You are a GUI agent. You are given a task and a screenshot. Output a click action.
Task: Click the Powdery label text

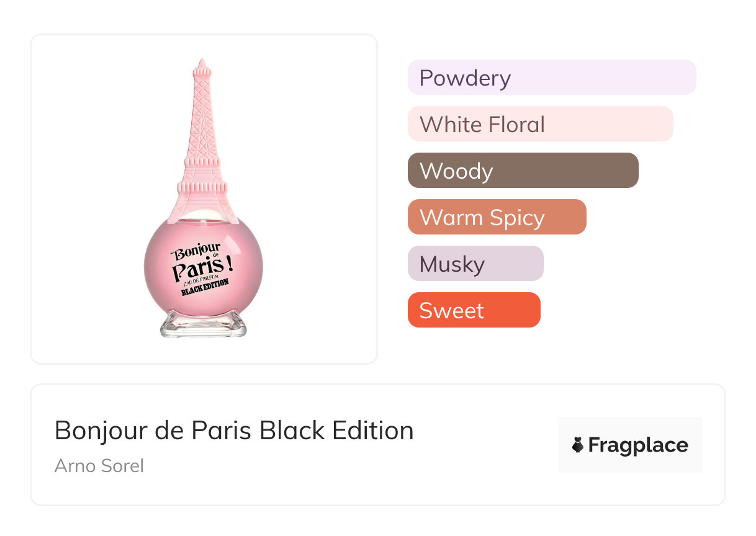(465, 78)
